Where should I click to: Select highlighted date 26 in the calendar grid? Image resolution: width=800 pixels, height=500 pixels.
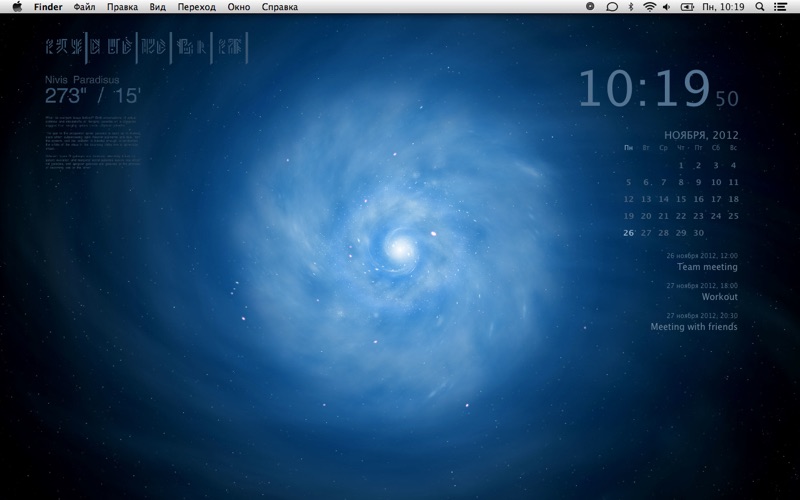point(629,233)
